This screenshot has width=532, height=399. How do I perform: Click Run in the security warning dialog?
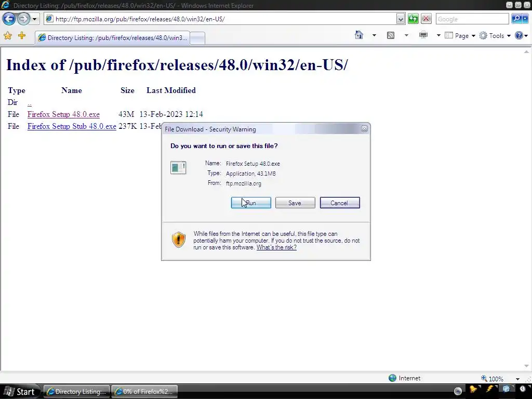pyautogui.click(x=251, y=203)
